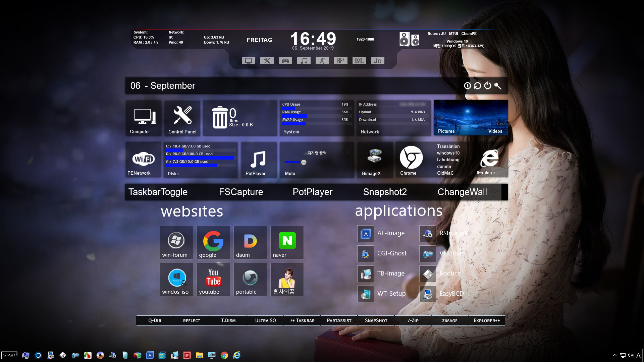
Task: Click the wrench tools icon in the top strip
Action: [x=267, y=61]
